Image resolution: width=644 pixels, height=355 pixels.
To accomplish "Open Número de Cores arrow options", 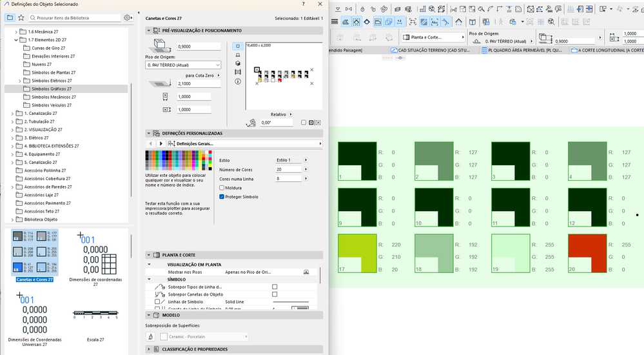I will [306, 169].
